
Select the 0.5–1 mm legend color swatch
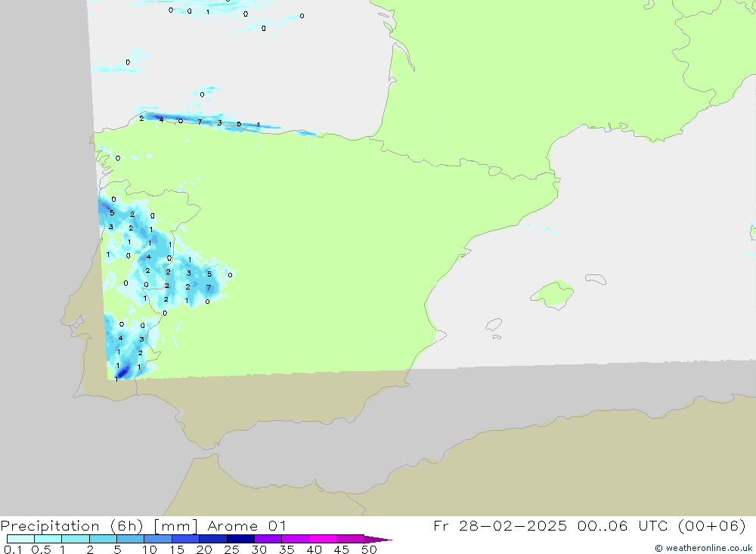pos(48,539)
